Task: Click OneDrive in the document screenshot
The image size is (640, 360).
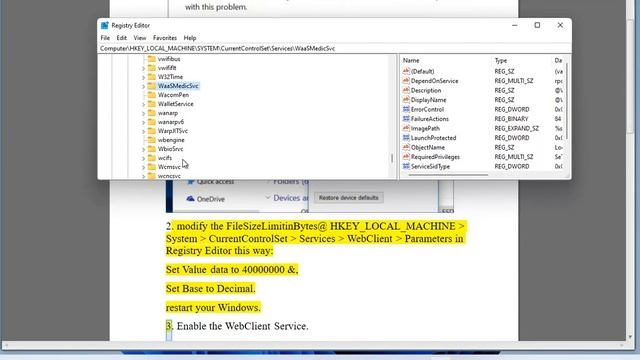Action: (211, 199)
